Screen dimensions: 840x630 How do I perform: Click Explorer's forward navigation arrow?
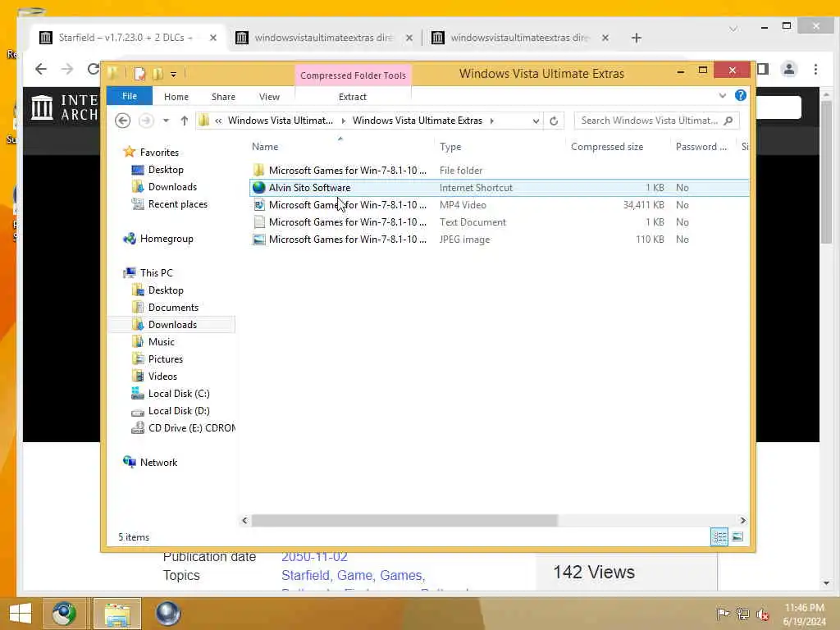click(146, 121)
